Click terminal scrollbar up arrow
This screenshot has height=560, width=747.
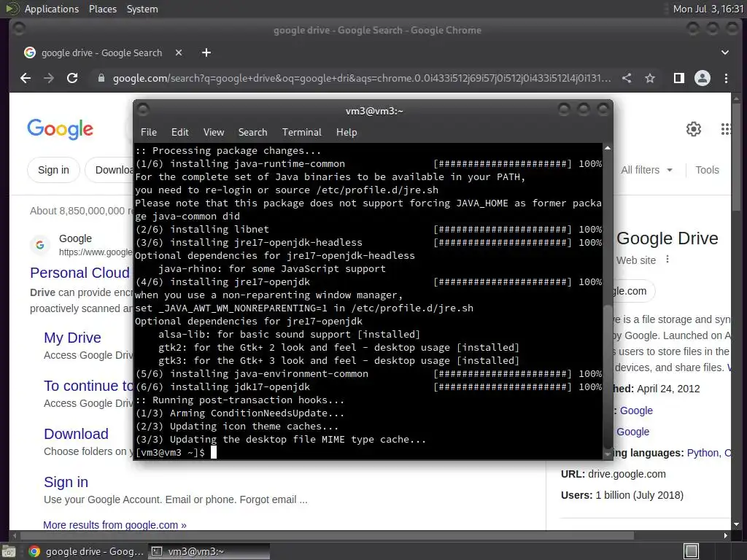[608, 149]
